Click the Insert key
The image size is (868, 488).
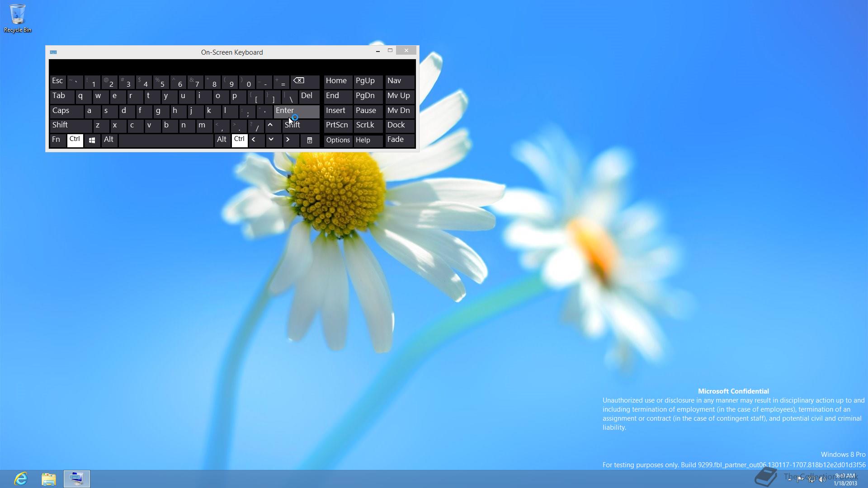[x=338, y=111]
